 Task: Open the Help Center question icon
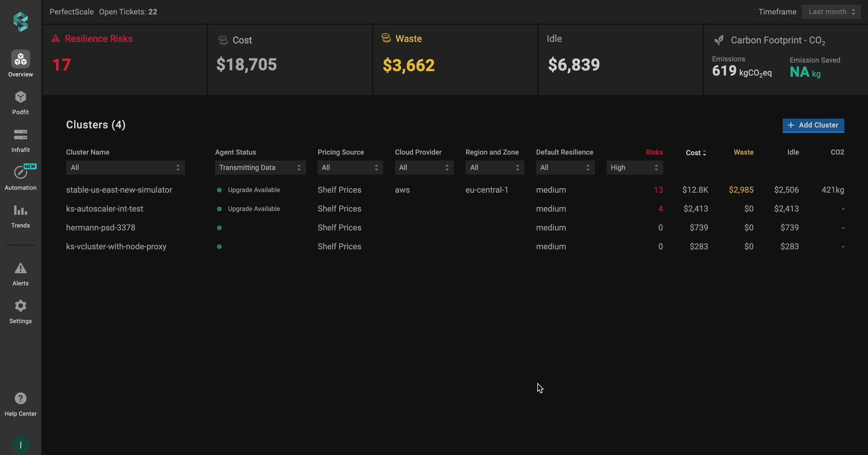[20, 399]
